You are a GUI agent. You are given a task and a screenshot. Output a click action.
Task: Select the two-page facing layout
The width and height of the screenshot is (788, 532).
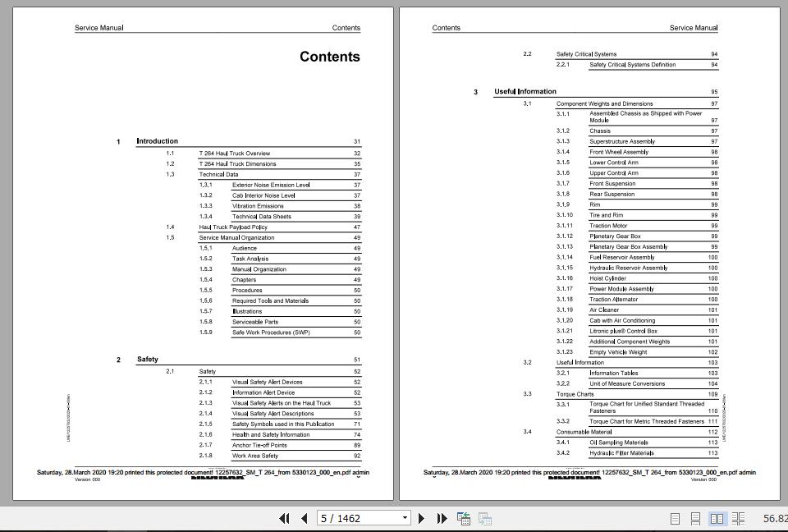point(717,518)
